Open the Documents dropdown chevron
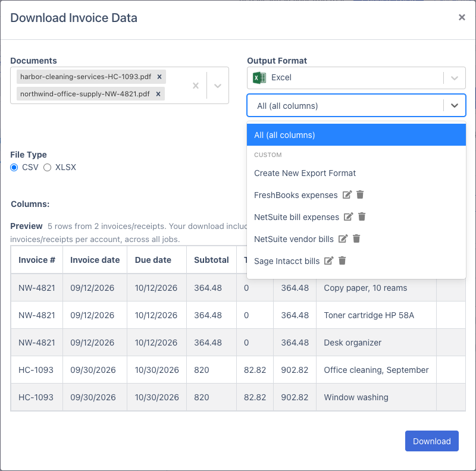 (x=218, y=86)
